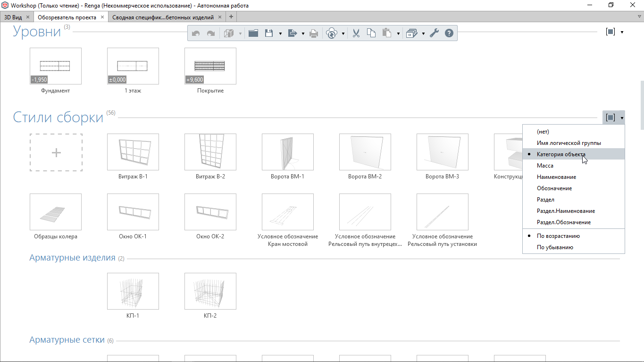The image size is (644, 362).
Task: Group by Раздел.Обозначение
Action: [x=574, y=222]
